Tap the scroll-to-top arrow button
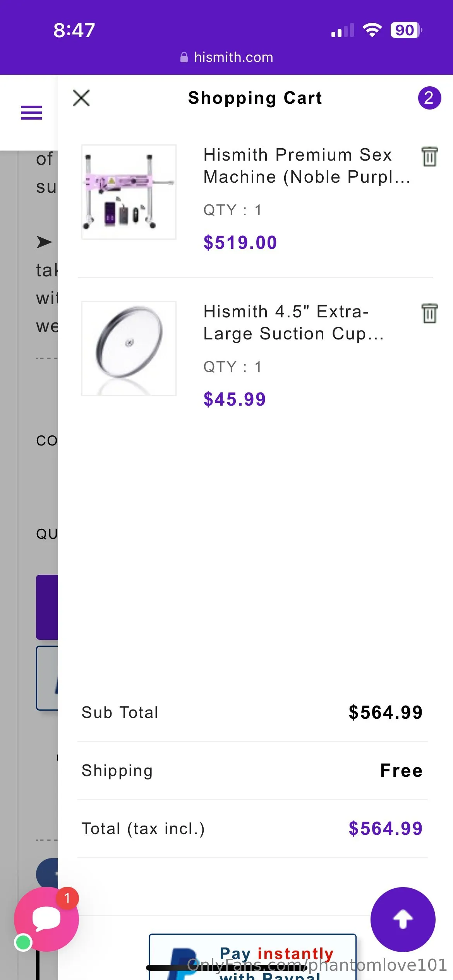Screen dimensions: 453x980 [x=403, y=919]
